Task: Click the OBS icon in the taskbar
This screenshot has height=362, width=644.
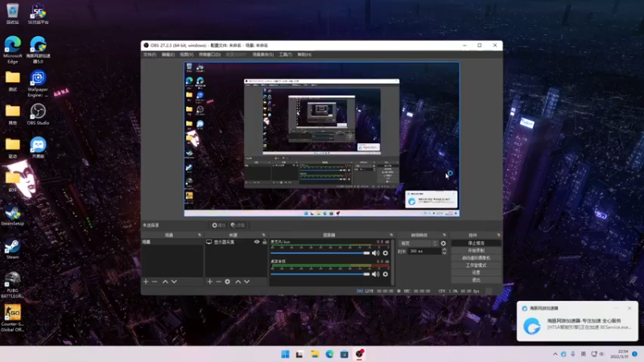Action: click(359, 354)
